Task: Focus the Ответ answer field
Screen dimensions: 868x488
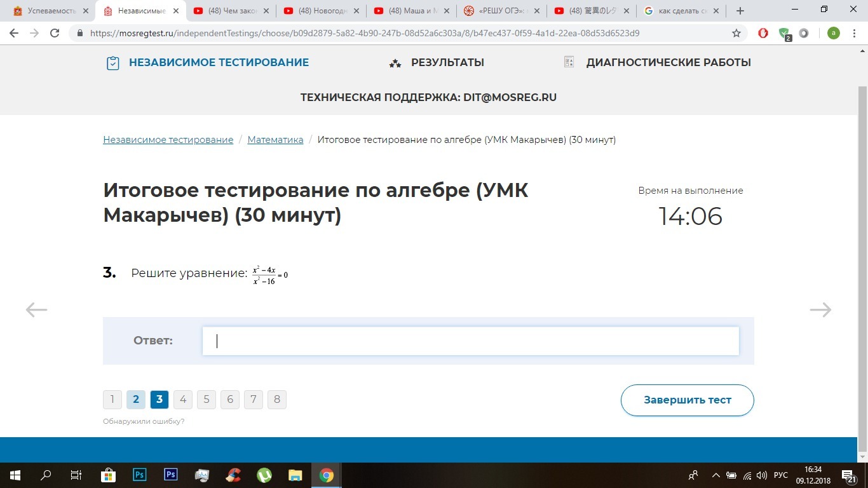Action: [x=470, y=341]
